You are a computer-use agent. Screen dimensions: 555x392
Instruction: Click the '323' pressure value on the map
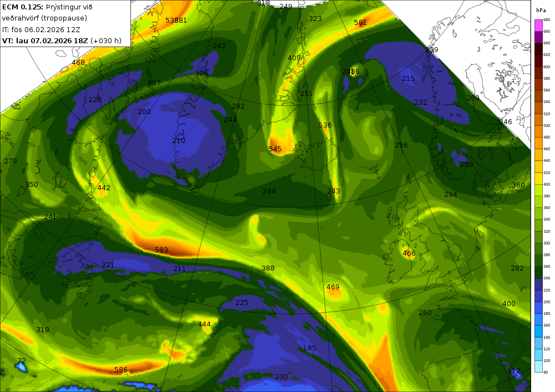tap(315, 19)
